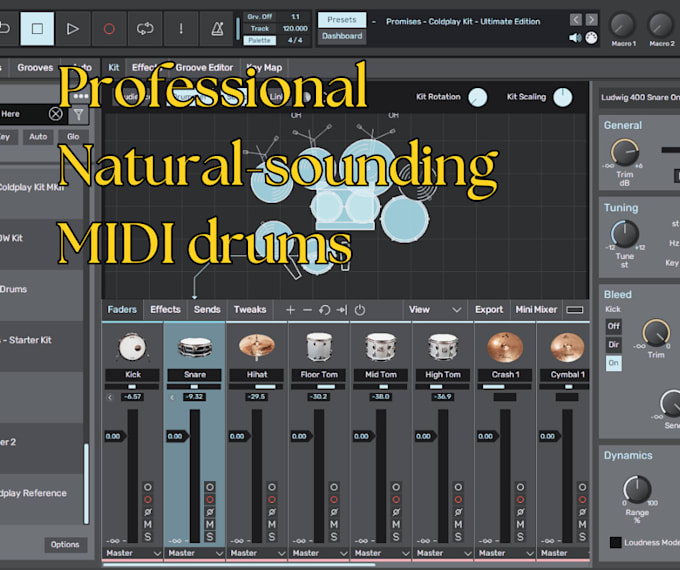Add a channel with the plus icon

(291, 310)
